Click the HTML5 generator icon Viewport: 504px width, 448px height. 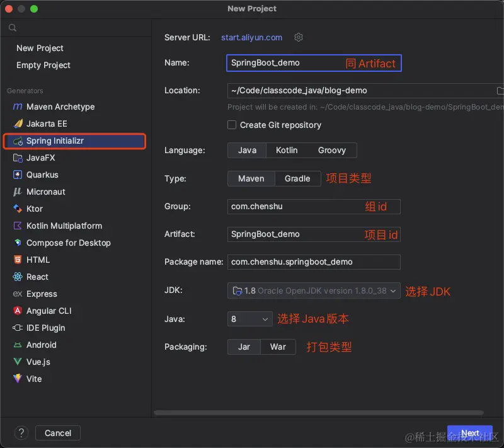pos(18,260)
